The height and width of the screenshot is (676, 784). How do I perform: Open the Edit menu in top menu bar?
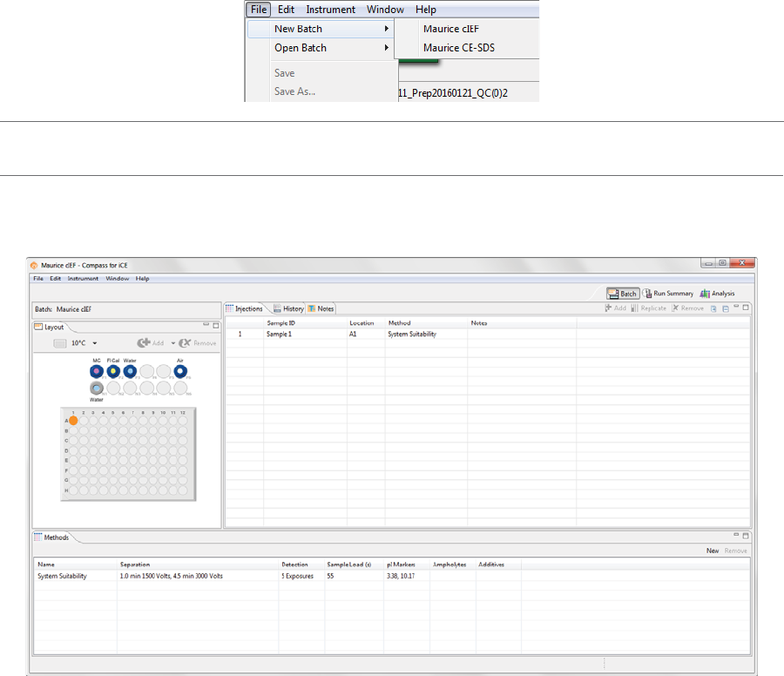pos(286,10)
